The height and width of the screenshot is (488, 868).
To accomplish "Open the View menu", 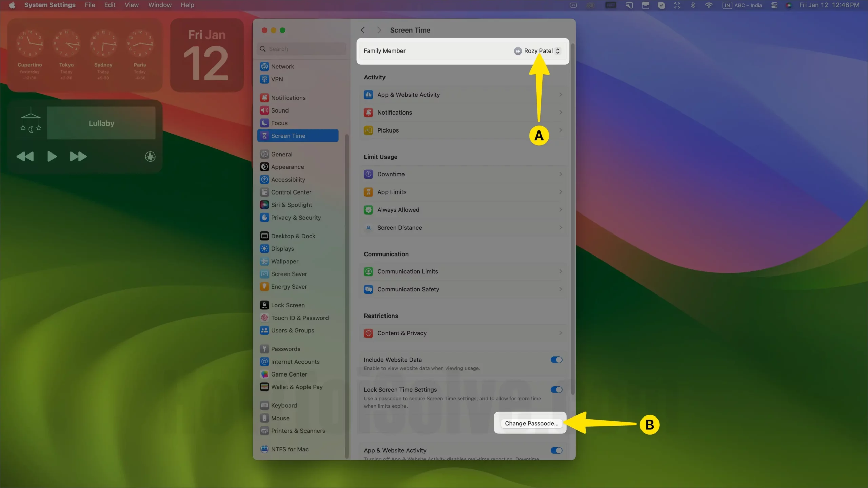I will click(131, 5).
